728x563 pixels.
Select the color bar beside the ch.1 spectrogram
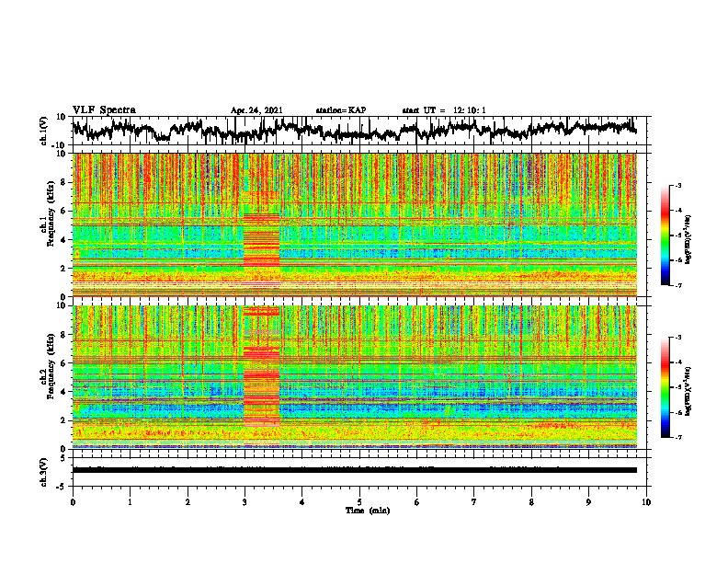tap(665, 236)
